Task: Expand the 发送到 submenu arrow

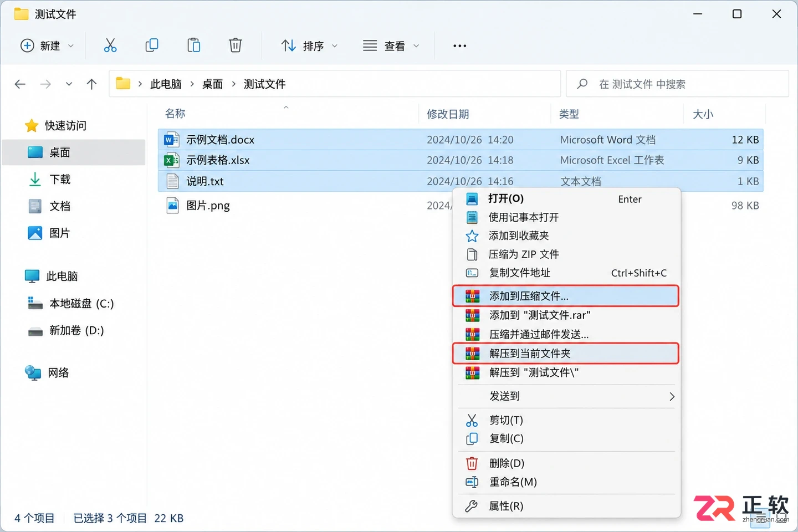Action: pos(672,396)
